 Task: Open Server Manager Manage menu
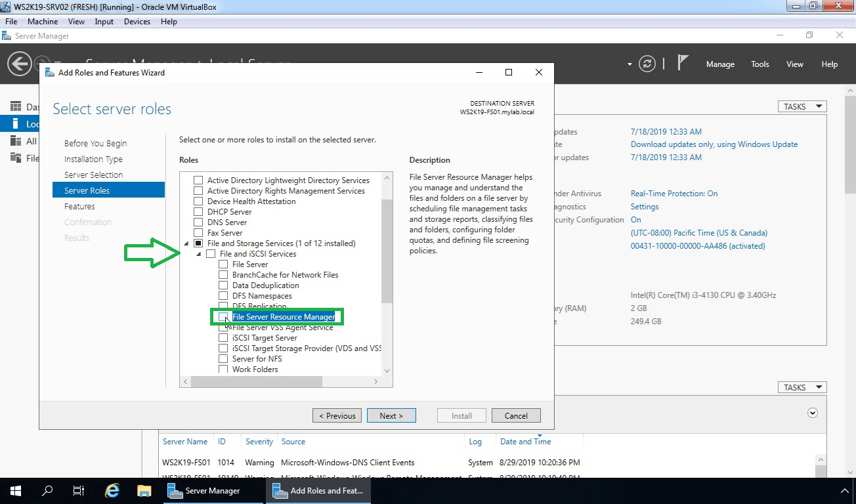coord(720,64)
